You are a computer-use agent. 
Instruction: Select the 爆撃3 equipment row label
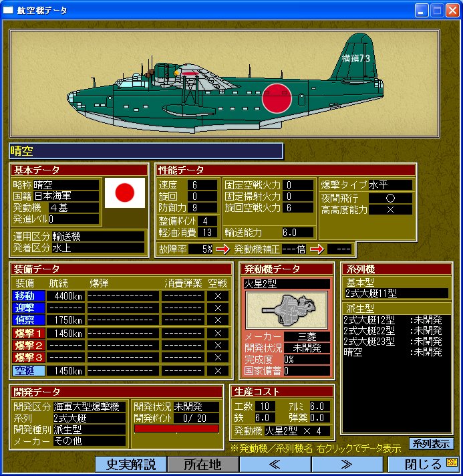point(29,357)
